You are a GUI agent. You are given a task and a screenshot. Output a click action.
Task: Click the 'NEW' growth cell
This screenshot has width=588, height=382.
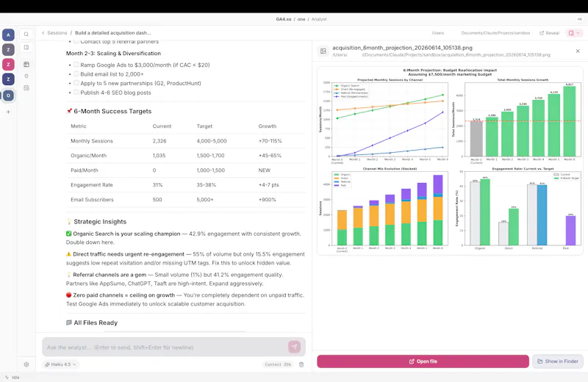[265, 170]
